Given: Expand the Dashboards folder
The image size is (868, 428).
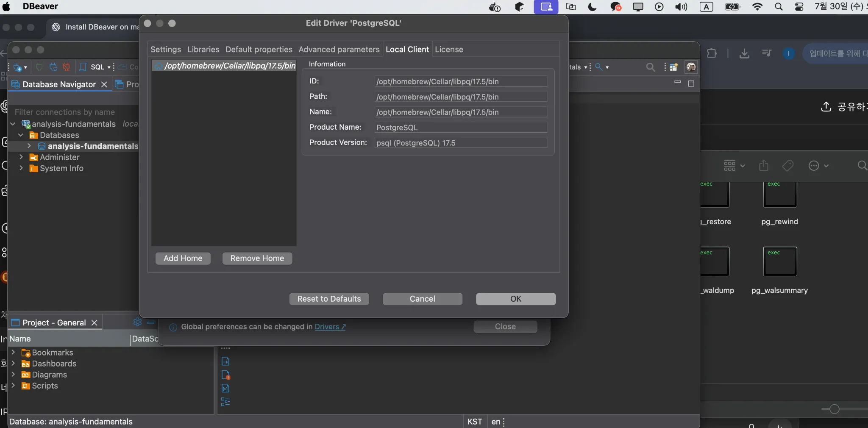Looking at the screenshot, I should [x=13, y=363].
